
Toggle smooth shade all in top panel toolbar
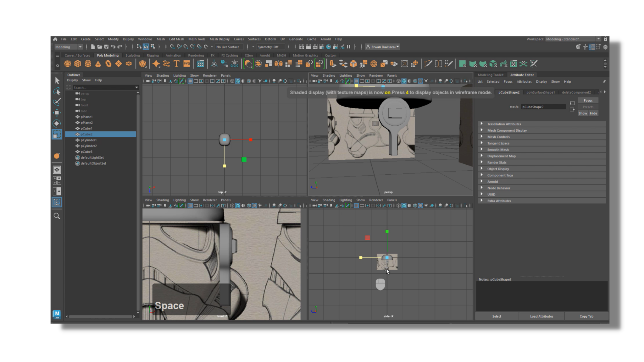point(238,81)
